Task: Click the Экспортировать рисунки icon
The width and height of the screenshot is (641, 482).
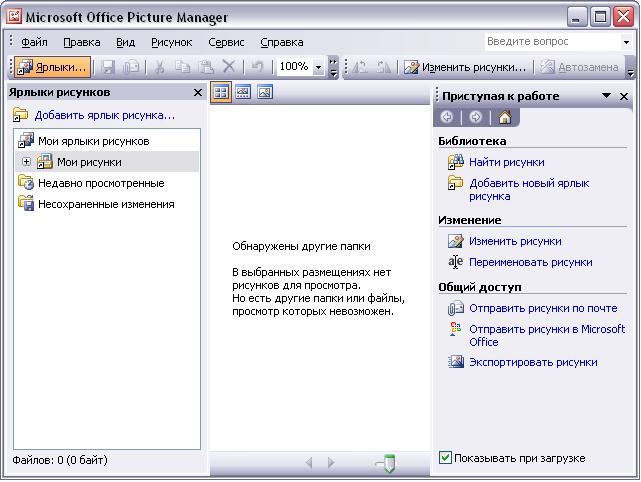Action: click(455, 361)
